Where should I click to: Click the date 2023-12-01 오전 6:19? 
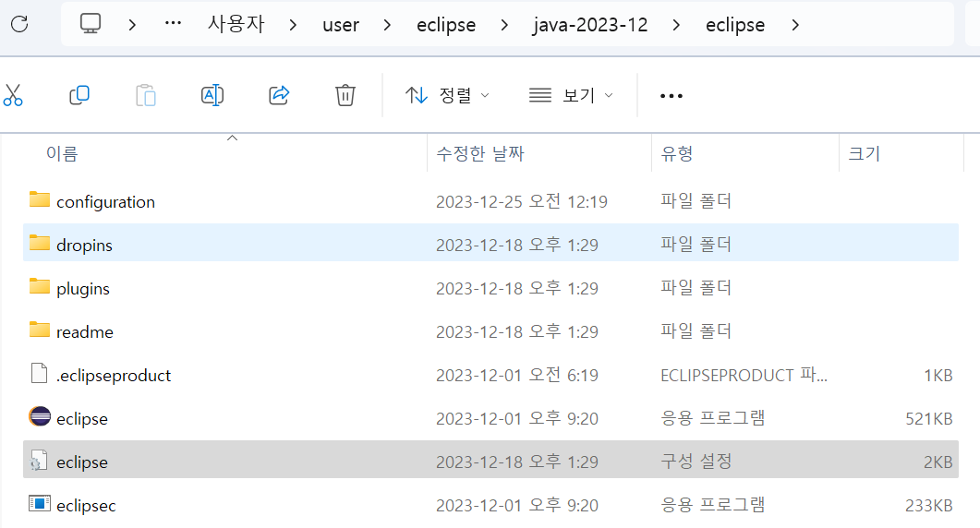pyautogui.click(x=517, y=375)
